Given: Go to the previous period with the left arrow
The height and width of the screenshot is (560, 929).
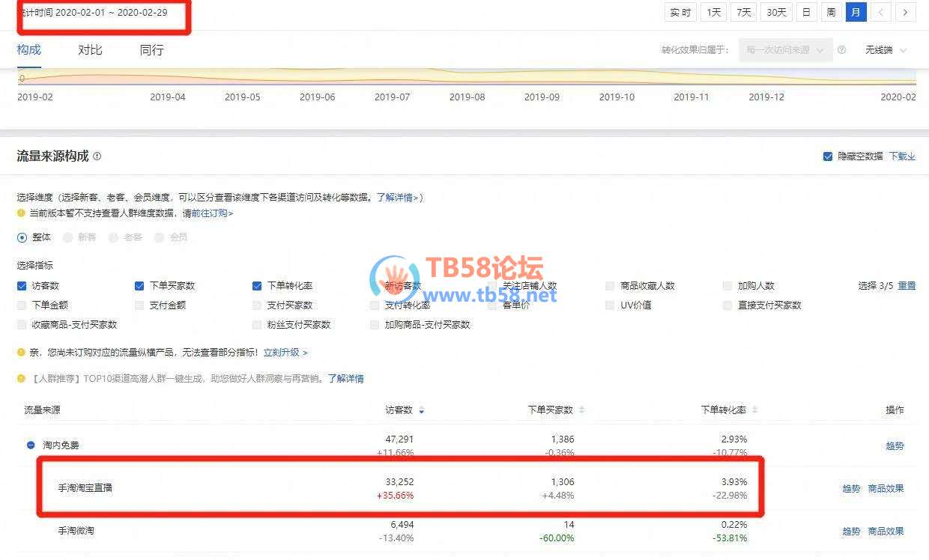Looking at the screenshot, I should click(x=882, y=12).
